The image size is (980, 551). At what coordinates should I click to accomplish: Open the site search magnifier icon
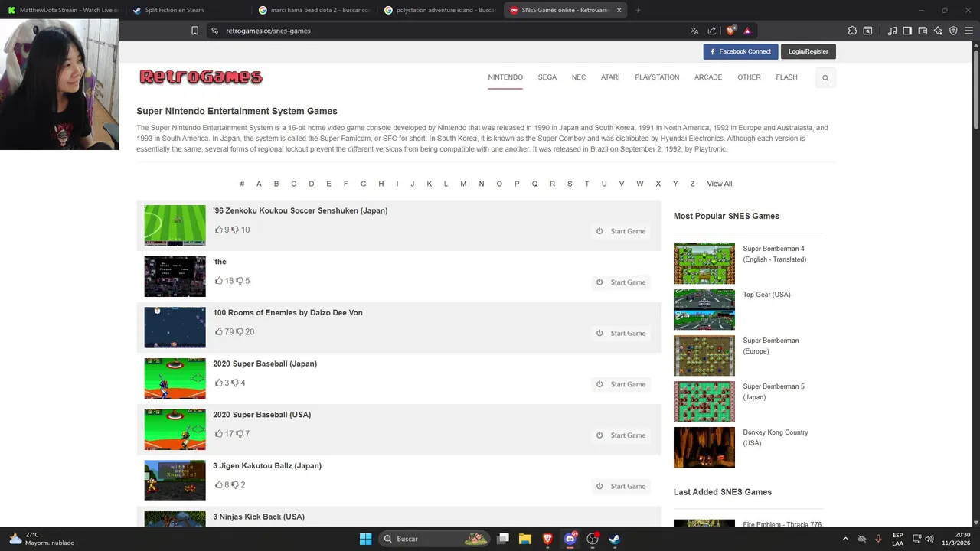click(x=825, y=77)
